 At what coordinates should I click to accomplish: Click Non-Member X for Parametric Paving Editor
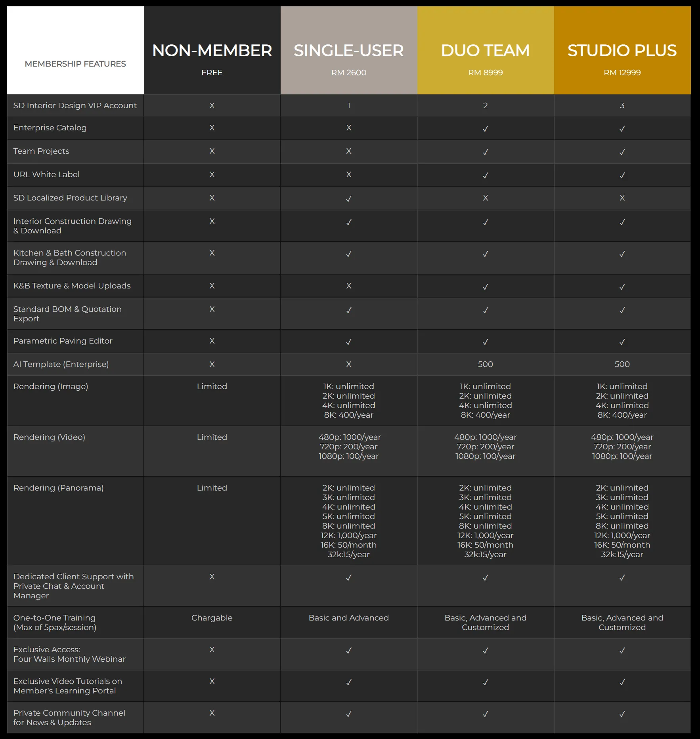tap(212, 341)
